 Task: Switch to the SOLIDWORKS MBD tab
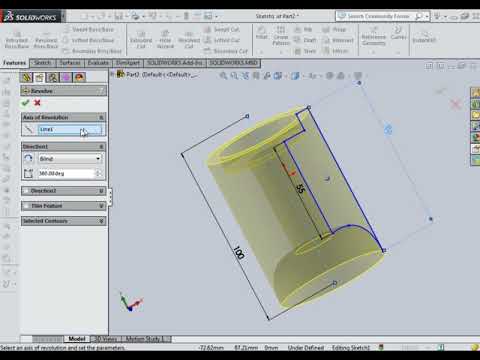234,63
